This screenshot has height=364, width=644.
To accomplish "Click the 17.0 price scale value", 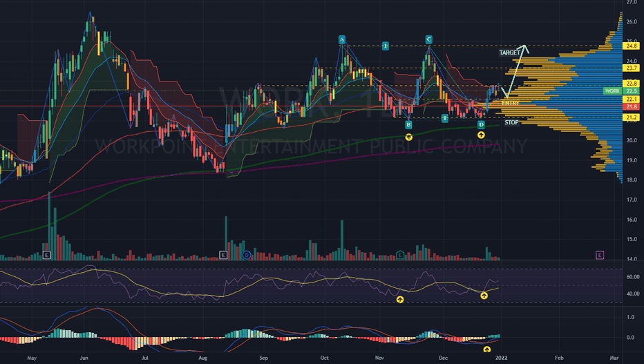I will 632,200.
